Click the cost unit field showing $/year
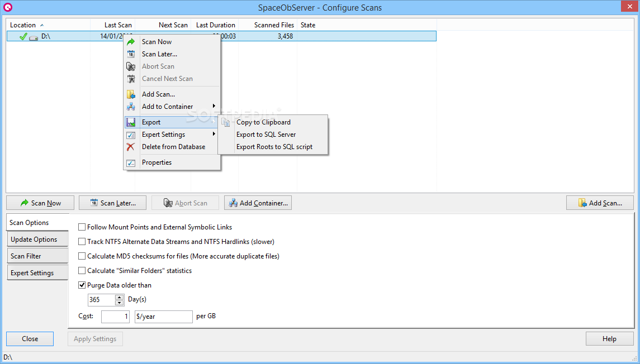 click(x=164, y=317)
